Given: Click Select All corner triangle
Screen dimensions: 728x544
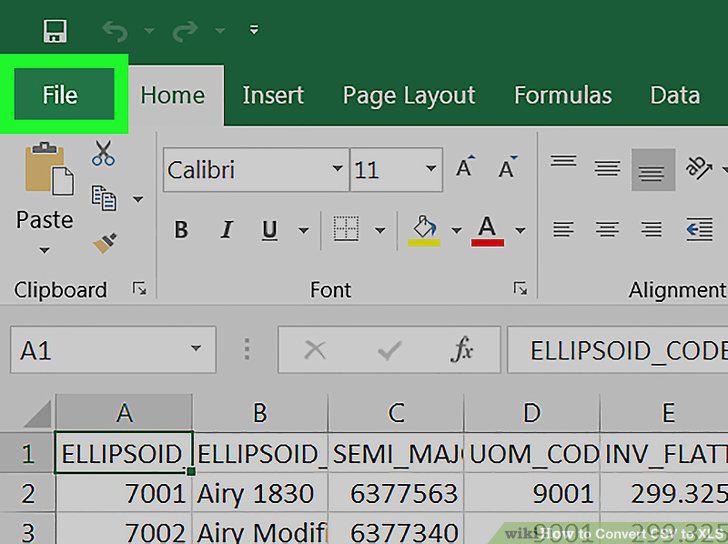Looking at the screenshot, I should pyautogui.click(x=39, y=414).
